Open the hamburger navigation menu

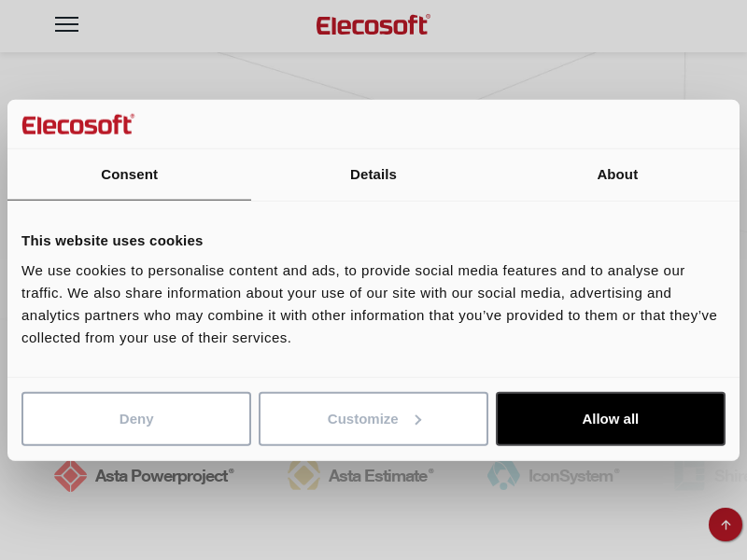click(66, 25)
